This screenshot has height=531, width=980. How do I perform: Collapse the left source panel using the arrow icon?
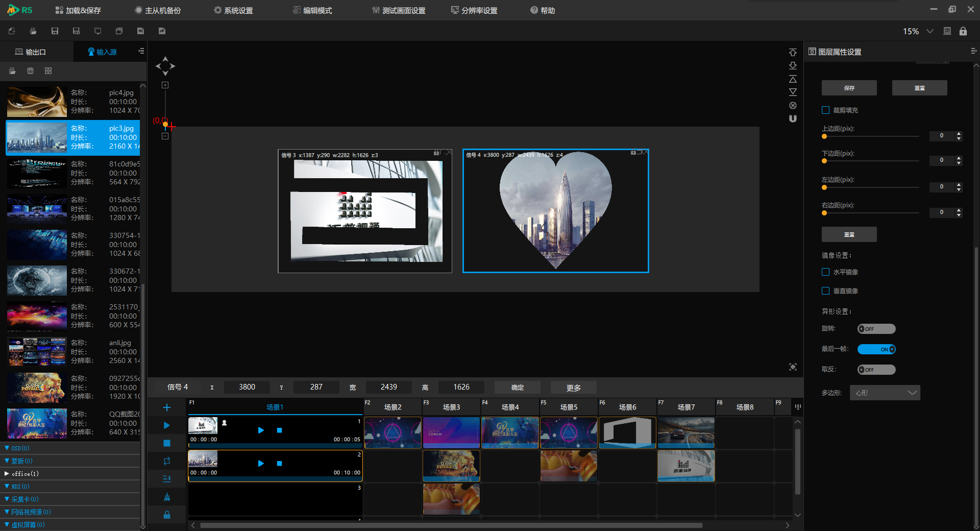pyautogui.click(x=141, y=51)
